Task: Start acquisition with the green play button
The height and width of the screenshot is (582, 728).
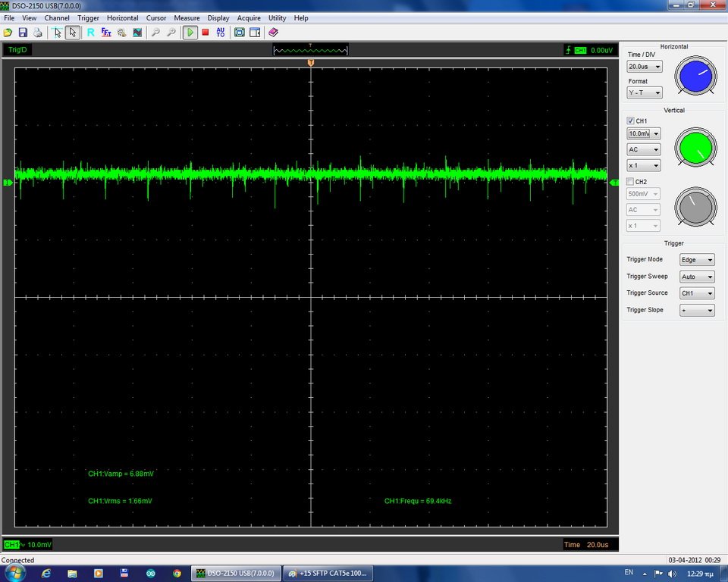Action: (190, 32)
